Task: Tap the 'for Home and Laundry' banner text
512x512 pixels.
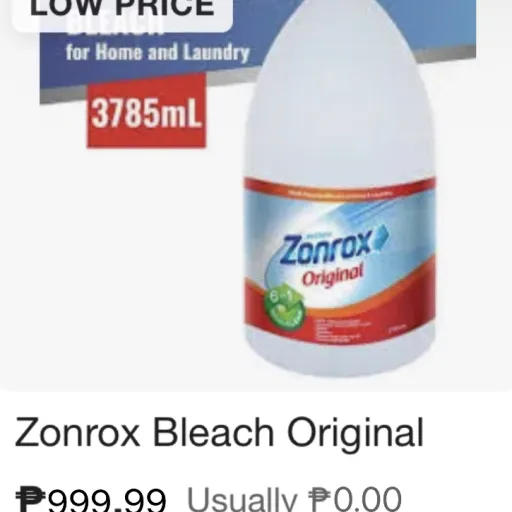Action: 157,53
